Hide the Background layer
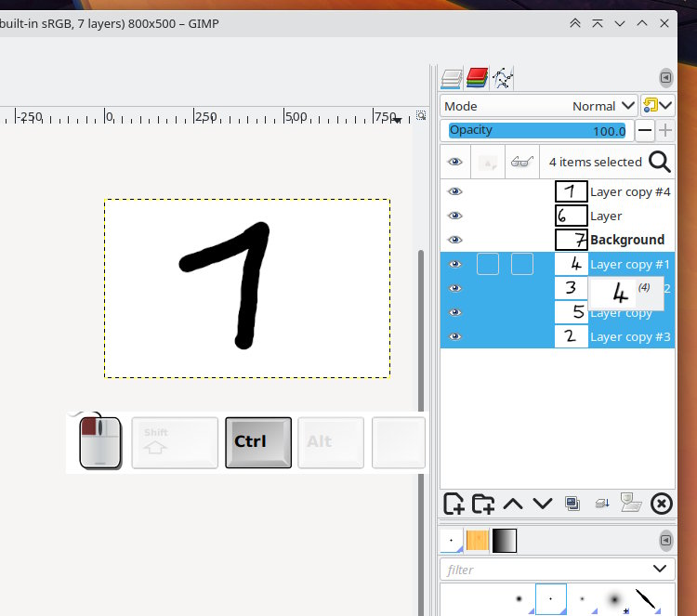 (x=454, y=240)
